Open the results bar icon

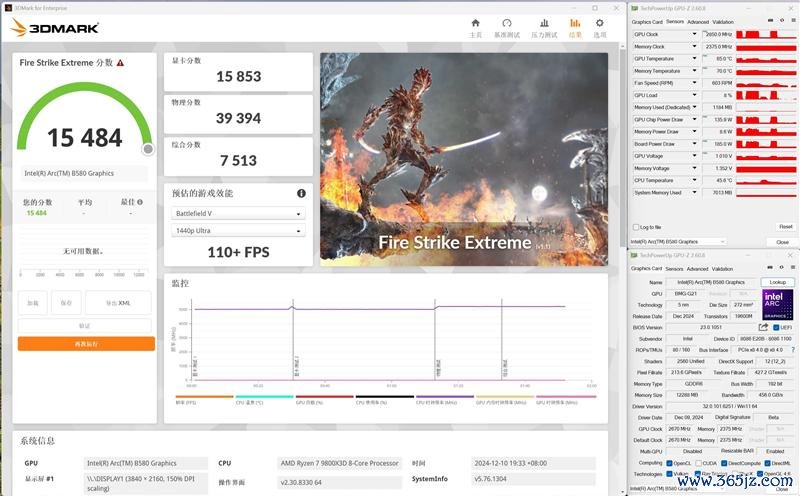[575, 23]
